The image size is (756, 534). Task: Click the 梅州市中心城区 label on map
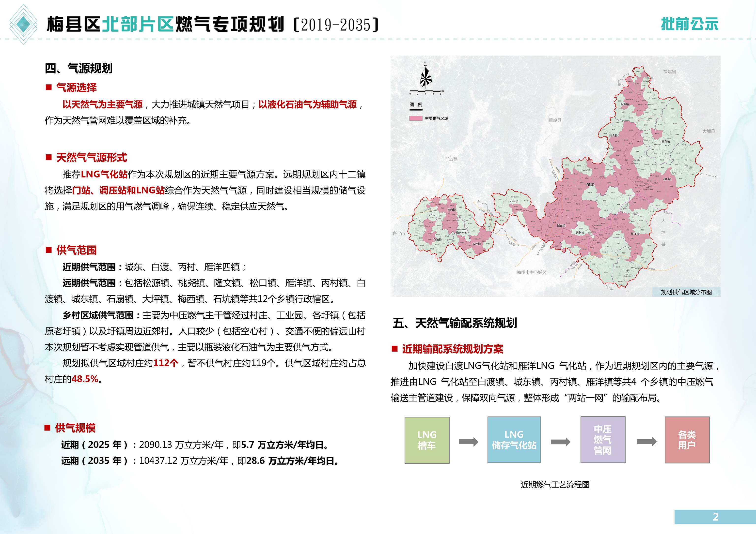pyautogui.click(x=531, y=272)
